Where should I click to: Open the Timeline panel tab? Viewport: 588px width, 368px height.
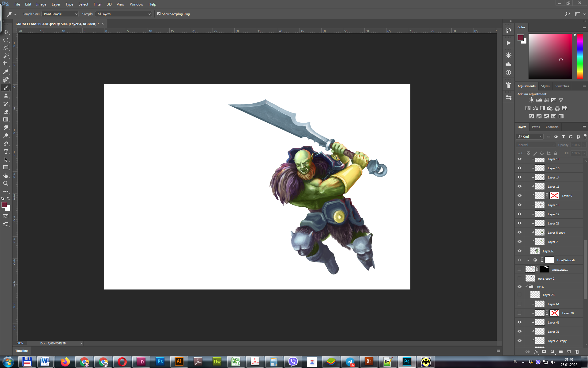tap(21, 351)
